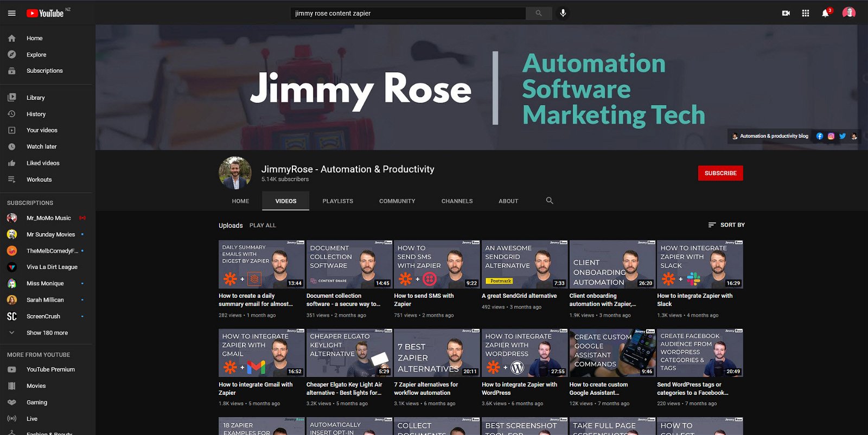The image size is (868, 435).
Task: Click the JimmyRose channel avatar
Action: point(235,173)
